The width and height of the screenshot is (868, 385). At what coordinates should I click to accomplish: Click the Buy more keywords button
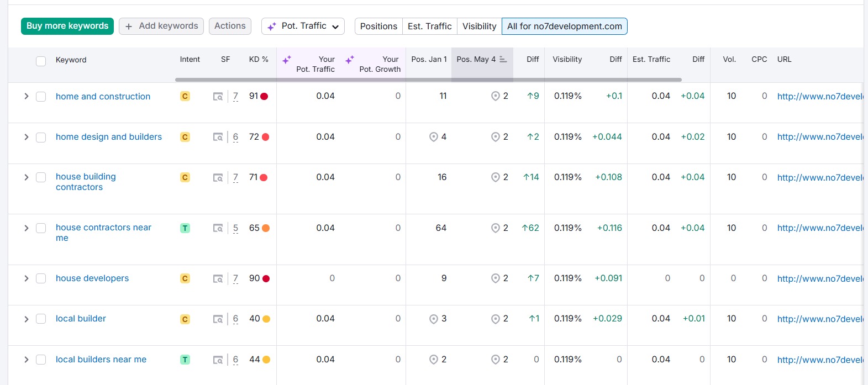[67, 26]
